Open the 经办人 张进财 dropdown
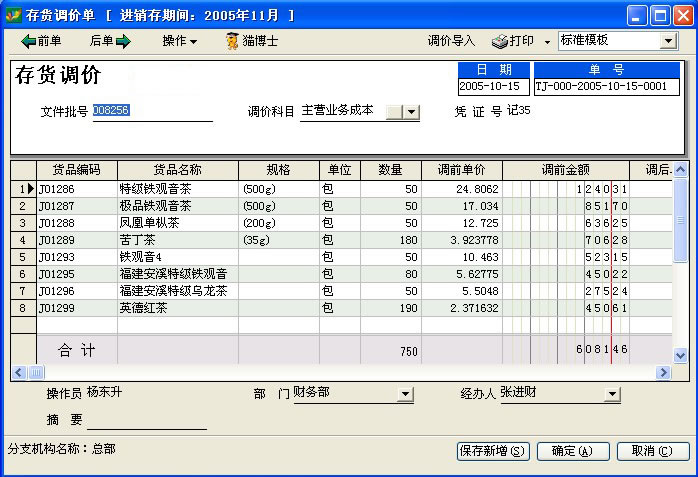 (x=612, y=395)
